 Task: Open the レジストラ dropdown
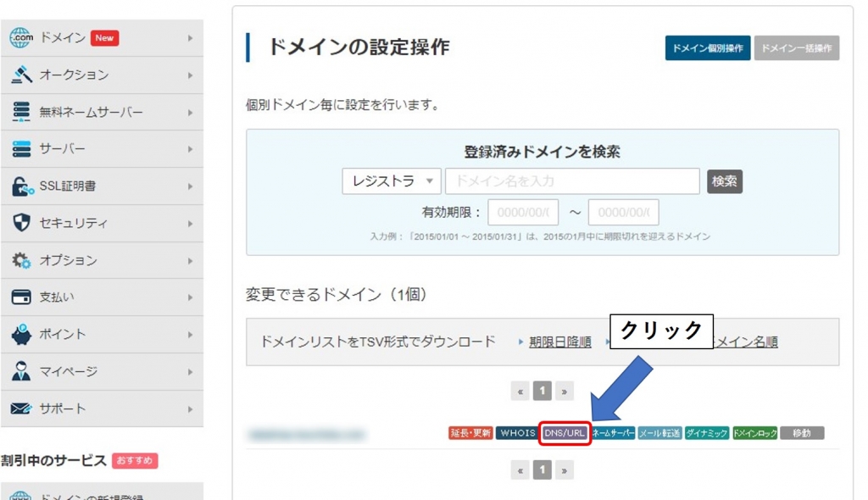pyautogui.click(x=392, y=181)
